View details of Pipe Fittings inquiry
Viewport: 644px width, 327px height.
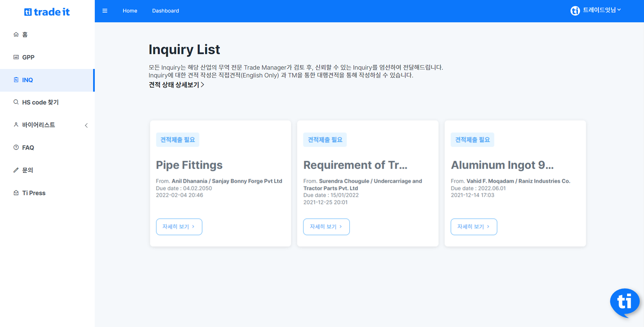(x=179, y=227)
